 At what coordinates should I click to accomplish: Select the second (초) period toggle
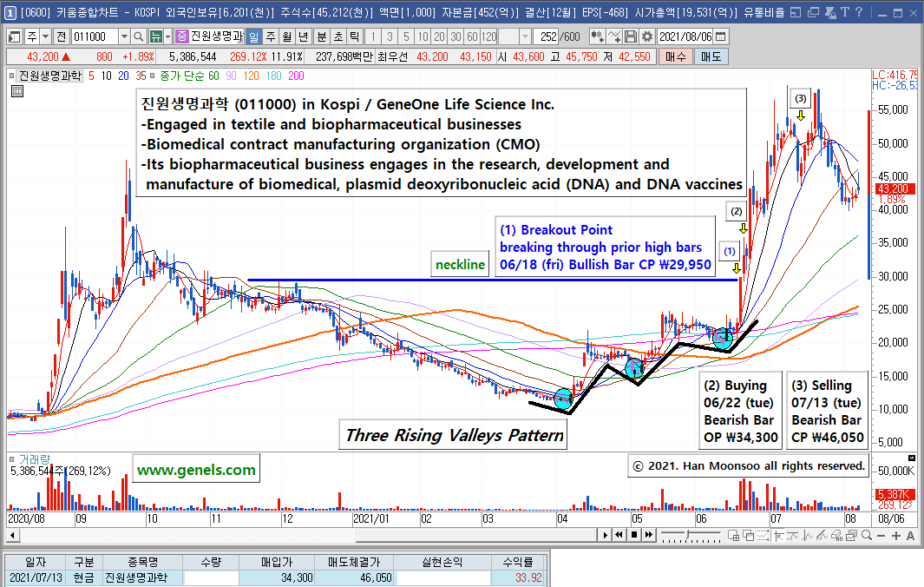click(337, 36)
